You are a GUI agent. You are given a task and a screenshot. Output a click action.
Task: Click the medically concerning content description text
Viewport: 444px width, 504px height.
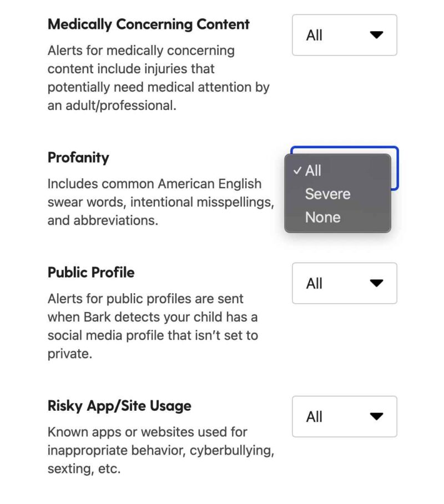158,78
